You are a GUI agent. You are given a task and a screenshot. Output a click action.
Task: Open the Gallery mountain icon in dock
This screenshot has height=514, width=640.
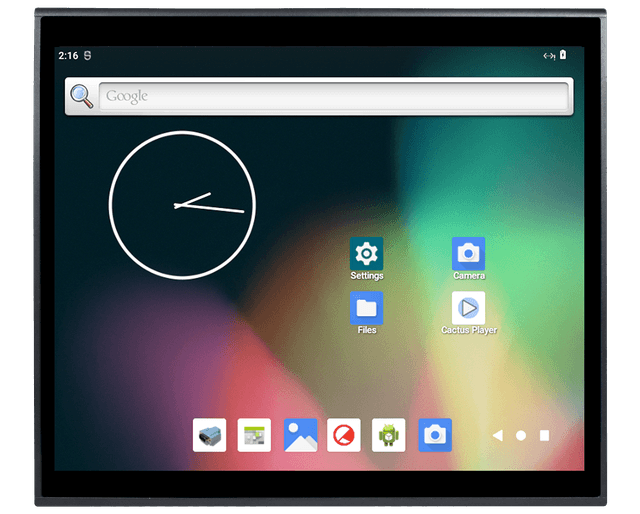300,435
